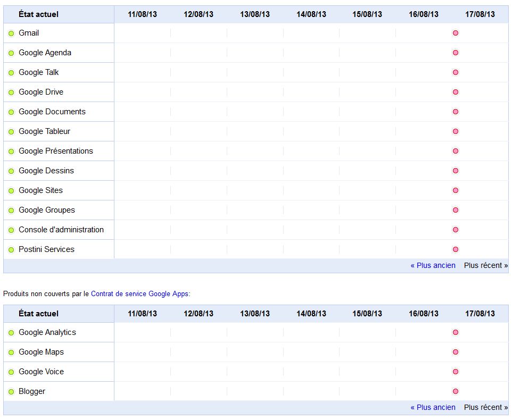Open the pink incident marker for Google Talk
The image size is (512, 420).
point(456,72)
